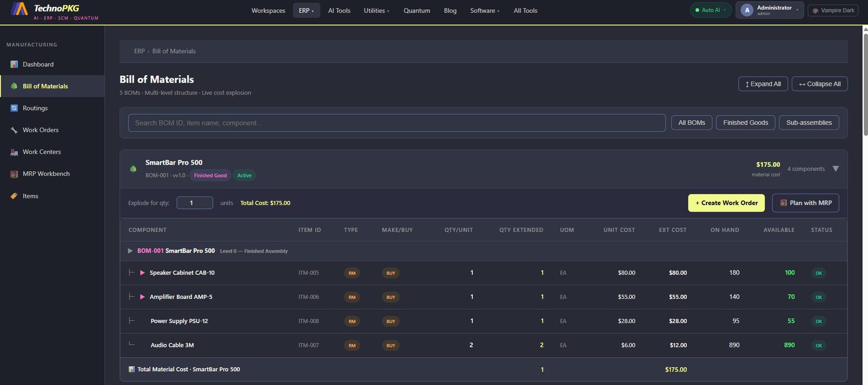Click the OK status for Speaker Cabinet
This screenshot has width=868, height=385.
(818, 273)
